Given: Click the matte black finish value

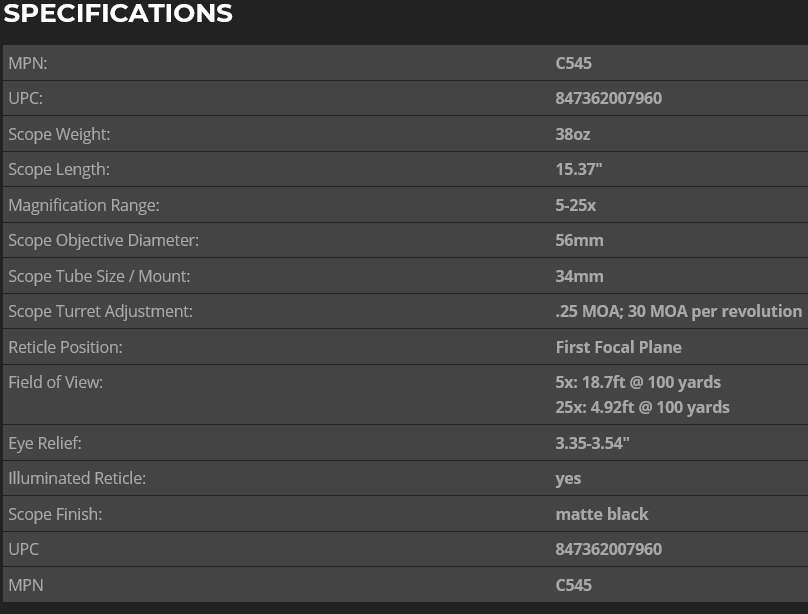Looking at the screenshot, I should coord(602,514).
